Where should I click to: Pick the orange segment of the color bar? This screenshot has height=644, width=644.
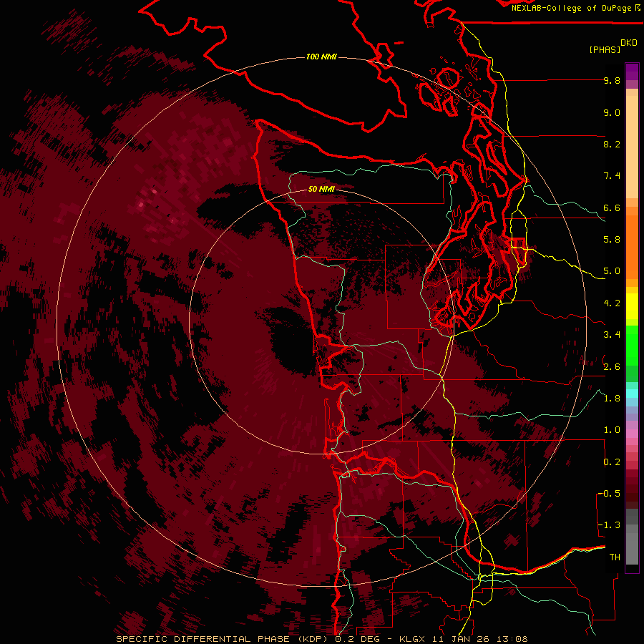coord(632,246)
